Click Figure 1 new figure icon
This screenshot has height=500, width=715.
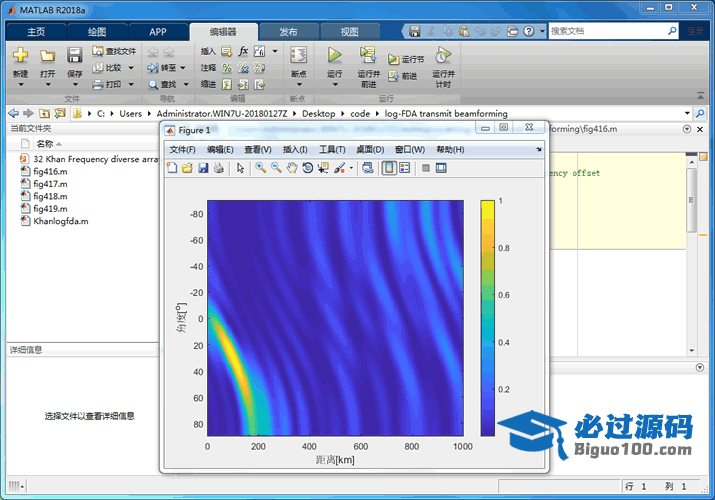click(x=172, y=168)
